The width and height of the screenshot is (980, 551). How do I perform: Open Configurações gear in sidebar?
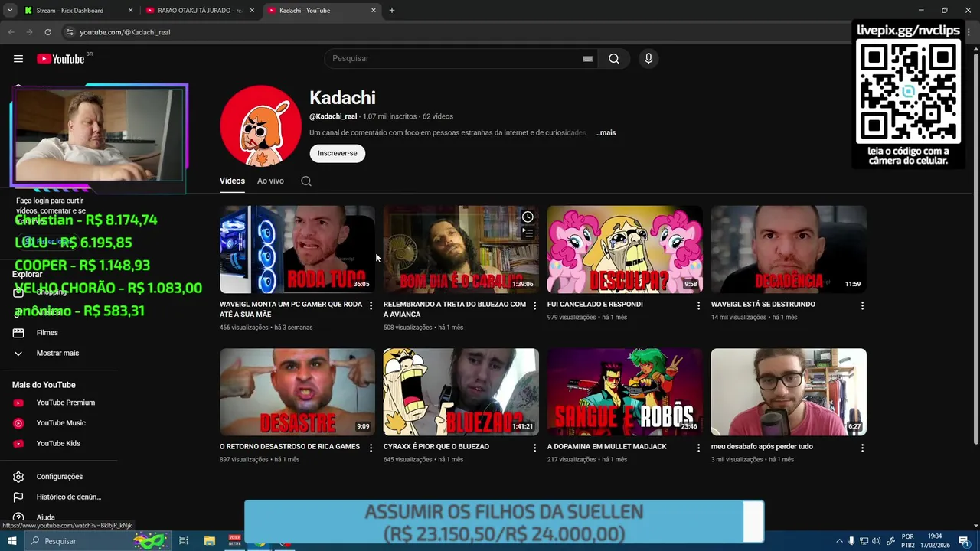pyautogui.click(x=18, y=477)
